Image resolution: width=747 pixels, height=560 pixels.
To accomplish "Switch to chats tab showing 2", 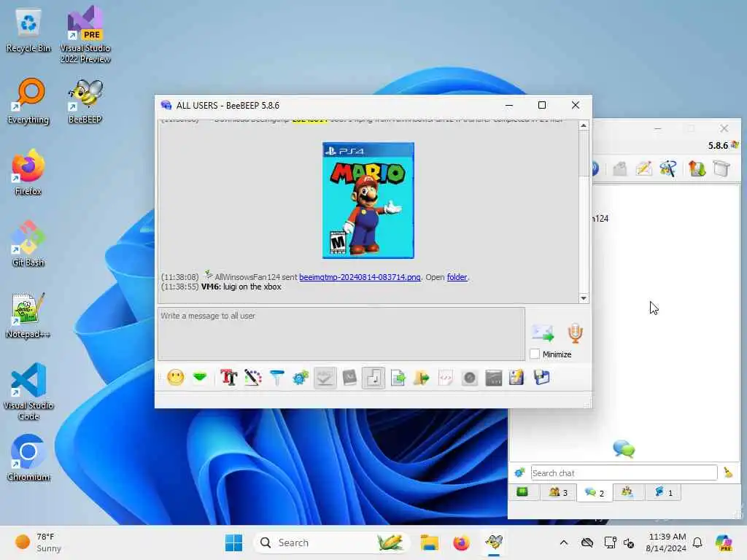I will click(595, 492).
